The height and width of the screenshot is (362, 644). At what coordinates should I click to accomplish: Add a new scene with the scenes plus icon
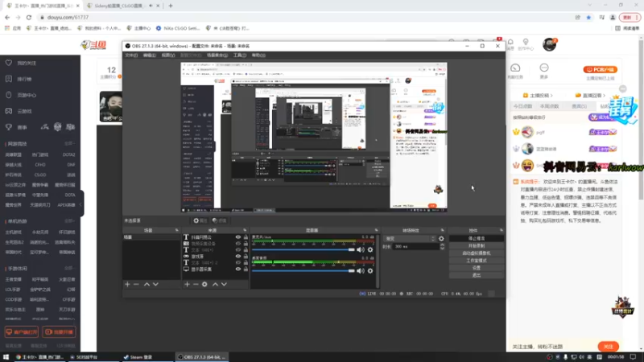tap(127, 284)
